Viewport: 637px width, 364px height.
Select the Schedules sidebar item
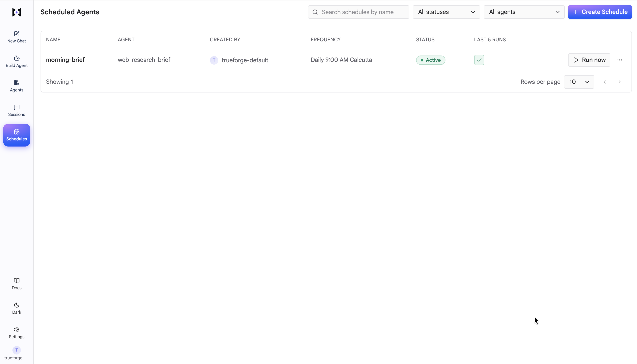(x=16, y=135)
